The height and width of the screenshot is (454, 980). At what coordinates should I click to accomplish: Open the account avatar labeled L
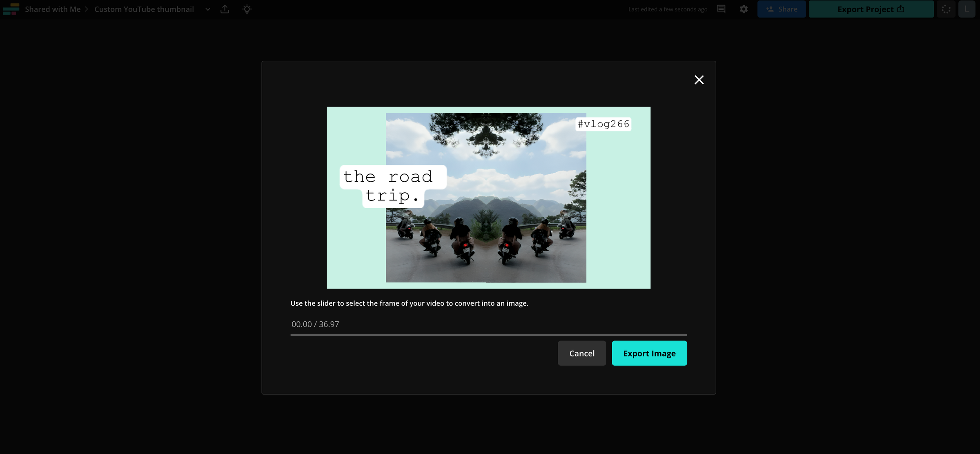967,9
